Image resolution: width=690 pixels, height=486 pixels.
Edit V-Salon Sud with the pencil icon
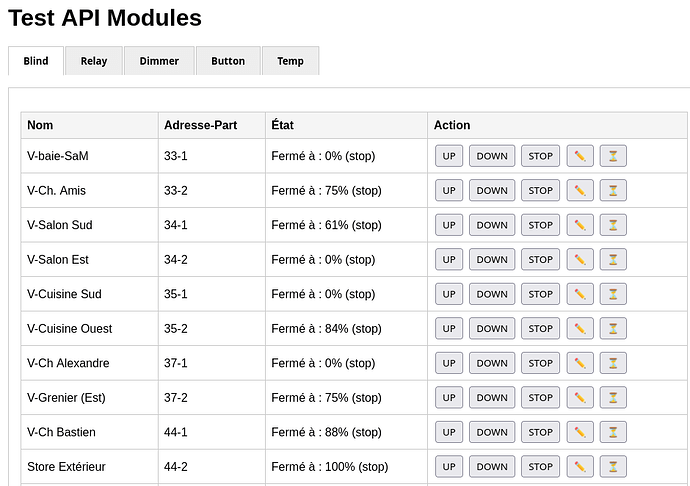click(580, 225)
